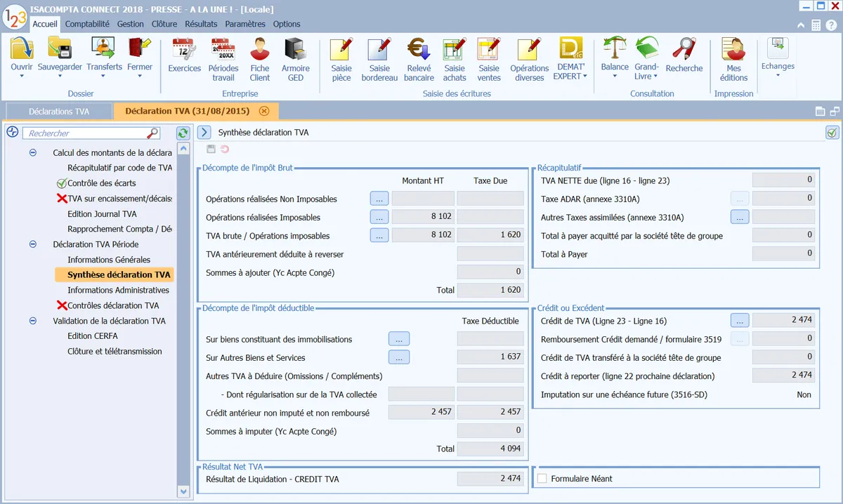Viewport: 843px width, 504px height.
Task: Open Fiche Client in ribbon
Action: pos(260,51)
